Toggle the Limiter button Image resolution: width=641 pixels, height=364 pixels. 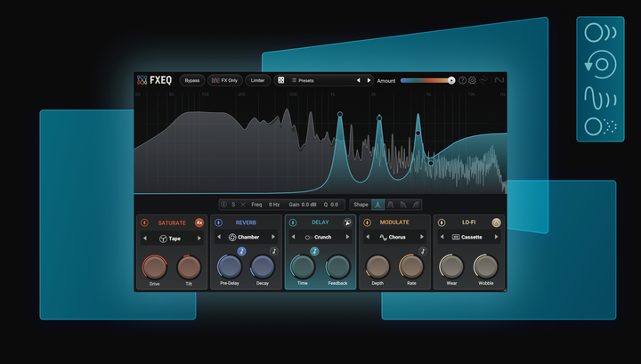pos(257,80)
